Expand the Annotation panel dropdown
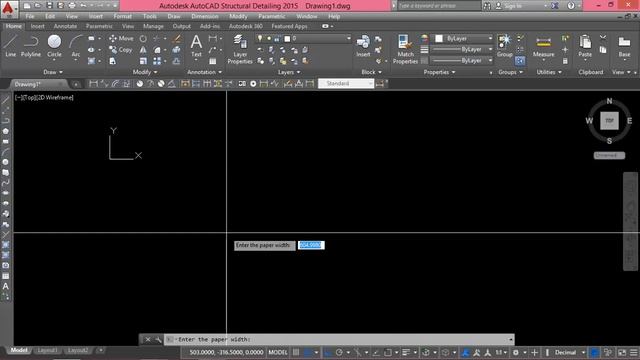Viewport: 640px width, 360px height. click(x=204, y=72)
